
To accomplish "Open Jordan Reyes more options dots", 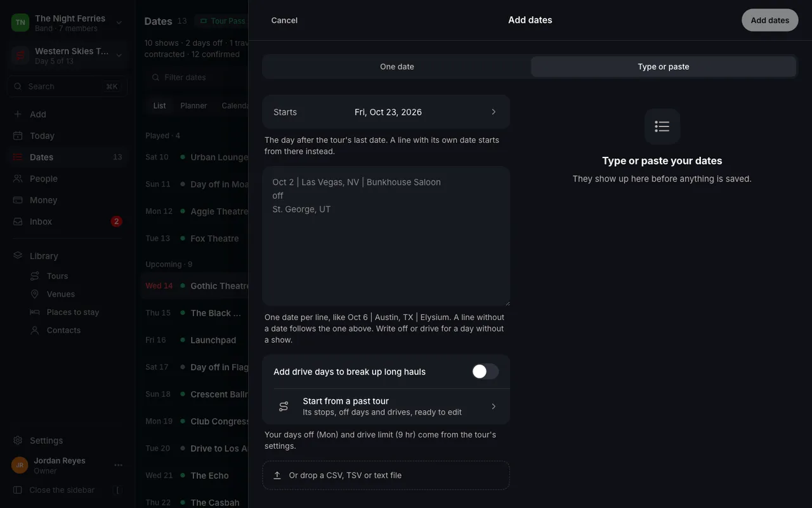I will pos(119,465).
